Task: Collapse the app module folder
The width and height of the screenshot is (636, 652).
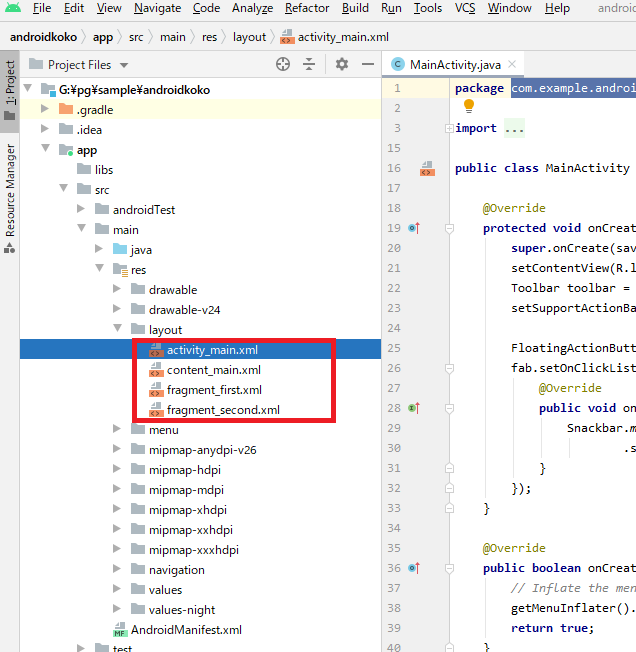Action: click(46, 148)
